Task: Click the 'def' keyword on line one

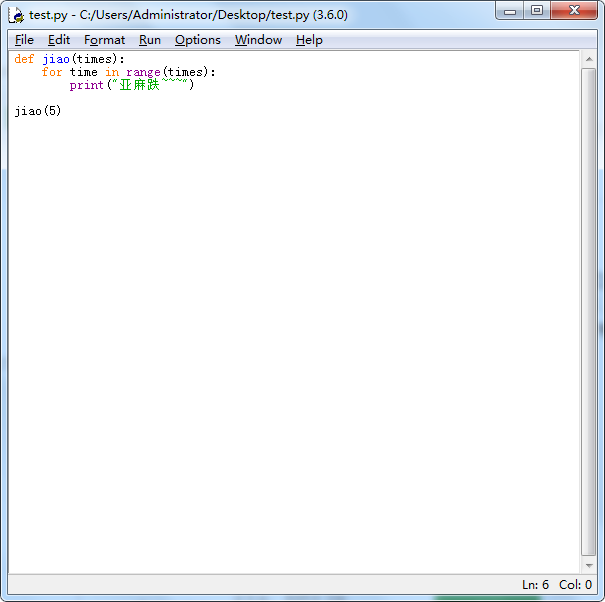Action: point(24,59)
